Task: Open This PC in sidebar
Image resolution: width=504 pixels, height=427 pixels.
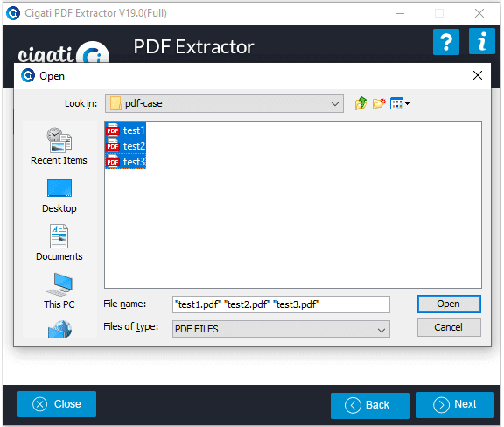Action: (x=59, y=291)
